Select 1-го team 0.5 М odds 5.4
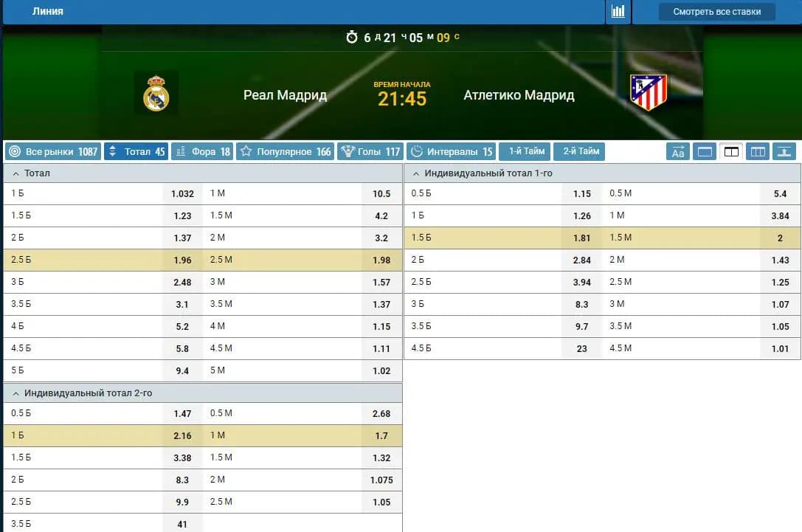 [780, 194]
